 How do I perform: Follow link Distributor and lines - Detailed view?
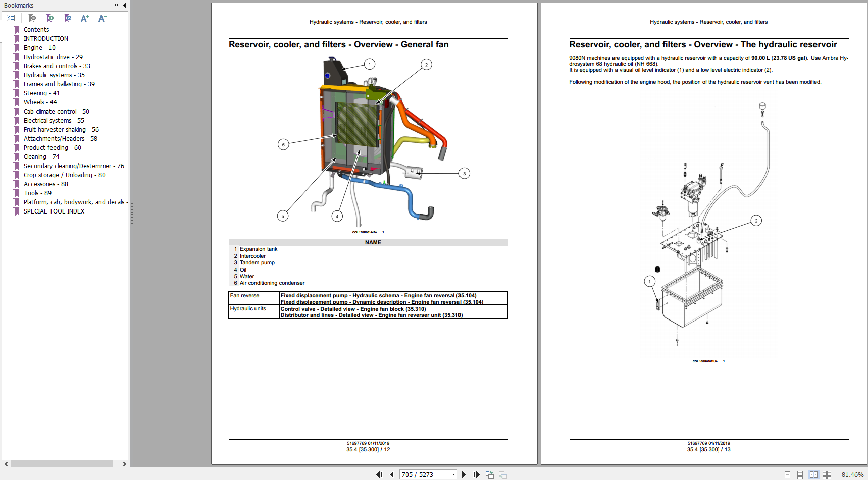[x=372, y=315]
